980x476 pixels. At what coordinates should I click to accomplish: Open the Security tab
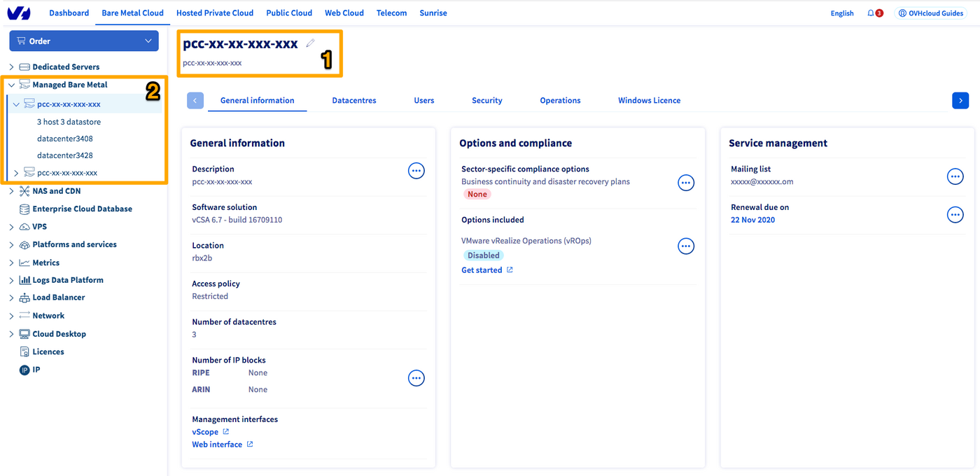tap(486, 101)
